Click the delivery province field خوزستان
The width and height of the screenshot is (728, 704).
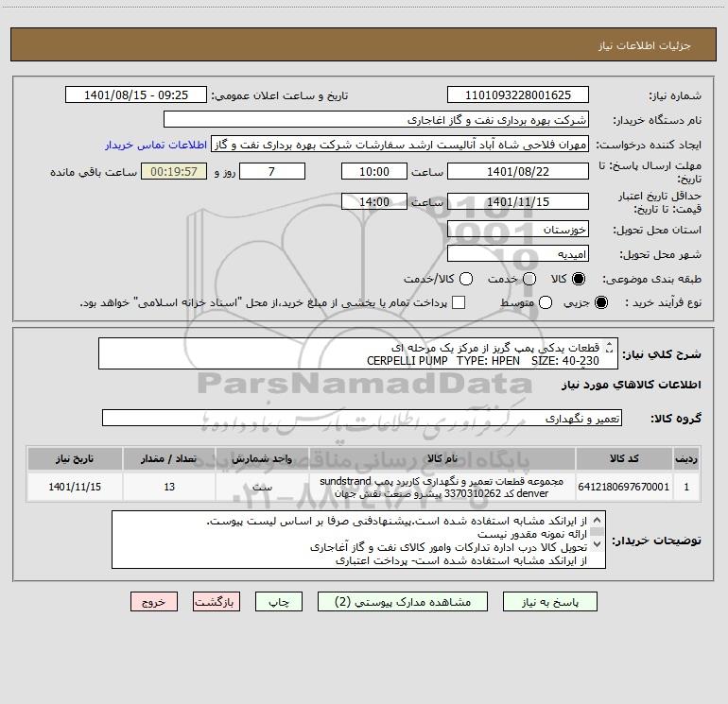[518, 229]
